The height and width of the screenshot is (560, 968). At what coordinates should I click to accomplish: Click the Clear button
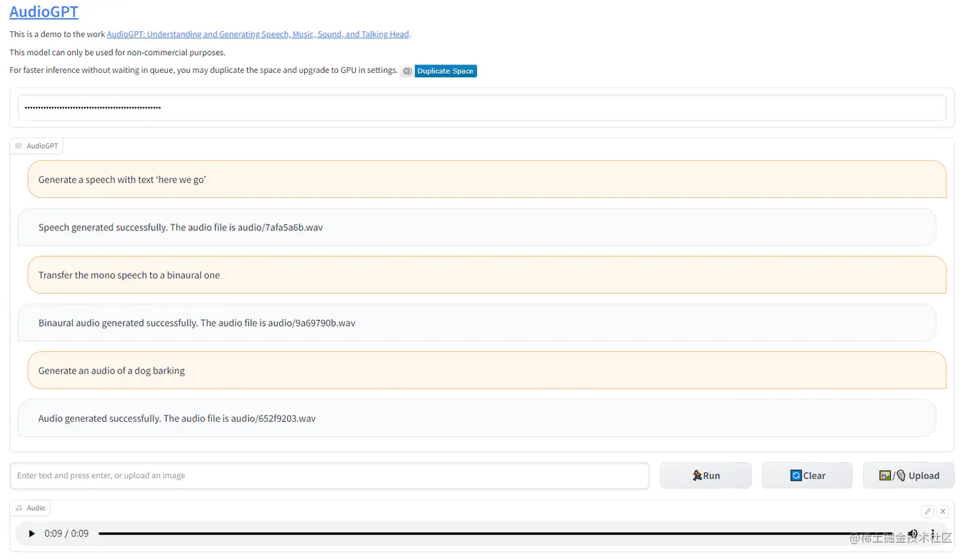click(807, 476)
